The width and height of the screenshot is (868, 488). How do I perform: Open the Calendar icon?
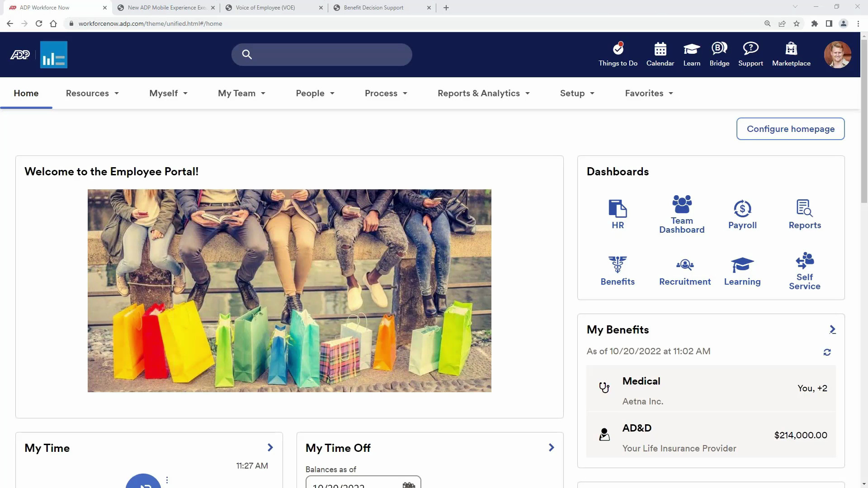(x=660, y=54)
